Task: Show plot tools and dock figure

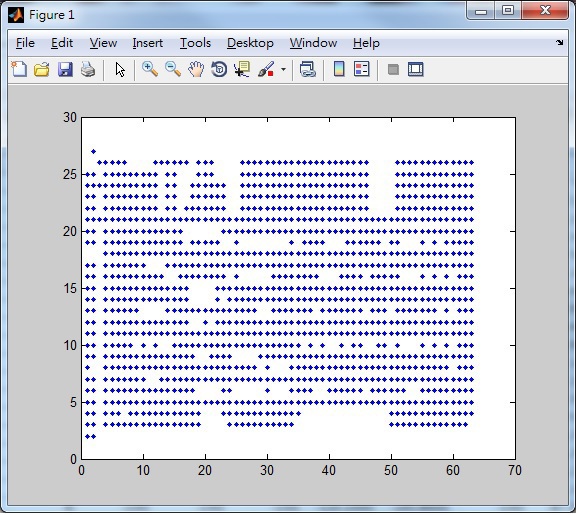Action: click(416, 69)
